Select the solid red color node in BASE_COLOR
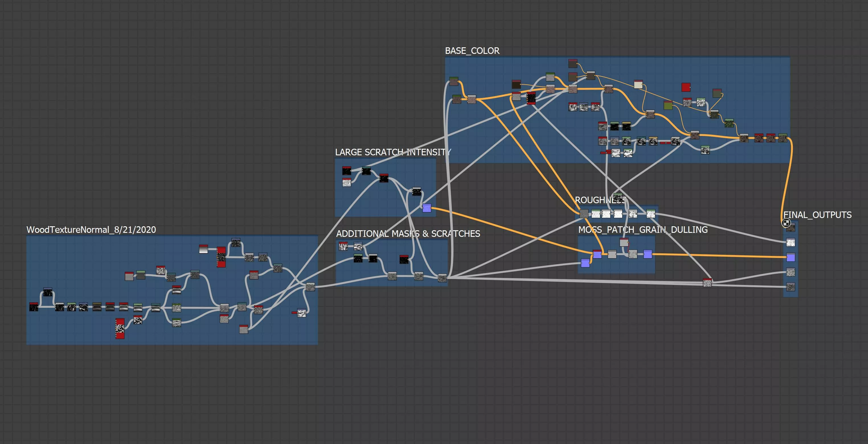 point(686,87)
